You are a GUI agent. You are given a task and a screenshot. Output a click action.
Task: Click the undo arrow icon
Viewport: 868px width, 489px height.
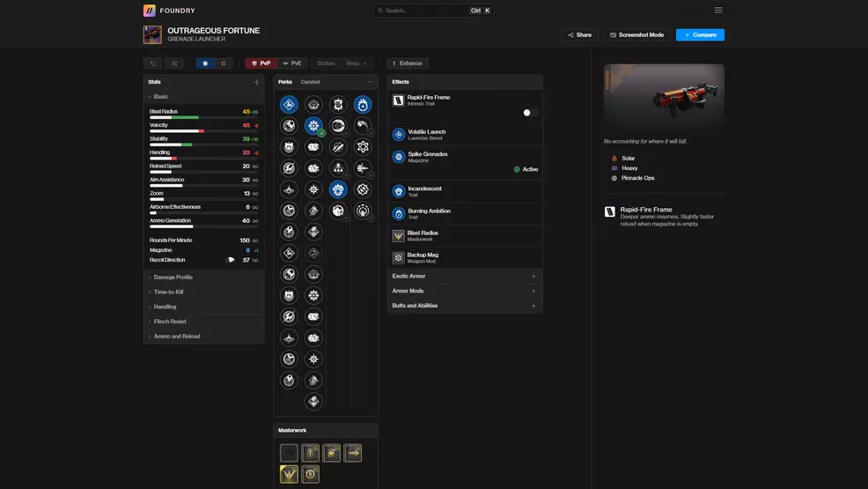coord(153,63)
